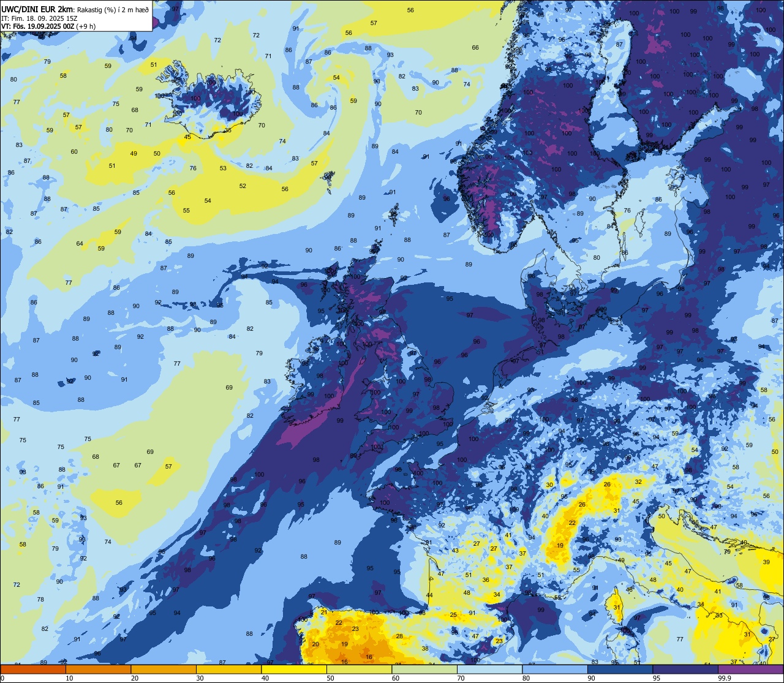Click the 70–80 pale blue legend swatch

(x=489, y=669)
